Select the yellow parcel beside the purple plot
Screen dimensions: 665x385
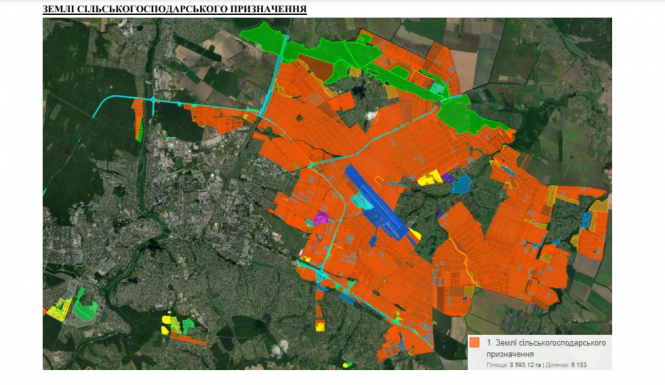430,179
